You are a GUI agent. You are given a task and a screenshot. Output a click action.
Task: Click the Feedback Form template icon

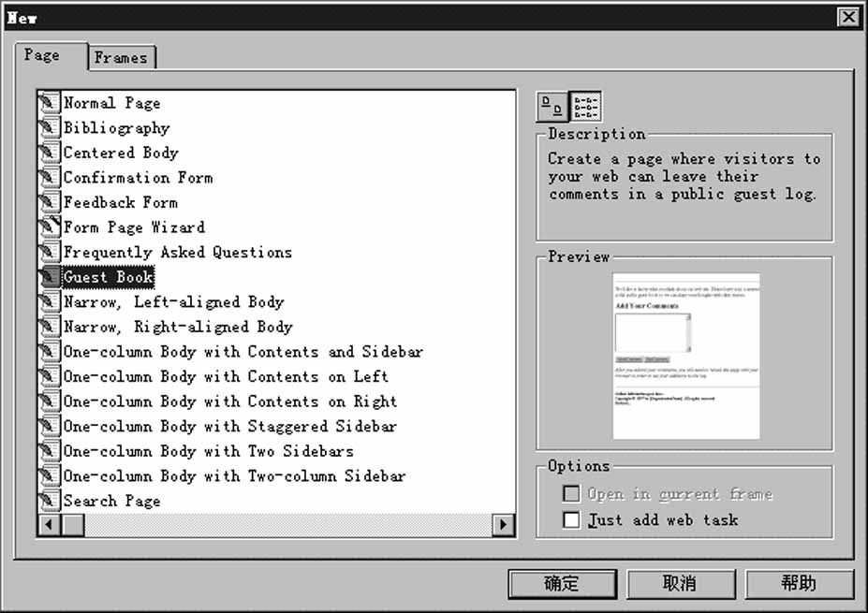pyautogui.click(x=50, y=202)
